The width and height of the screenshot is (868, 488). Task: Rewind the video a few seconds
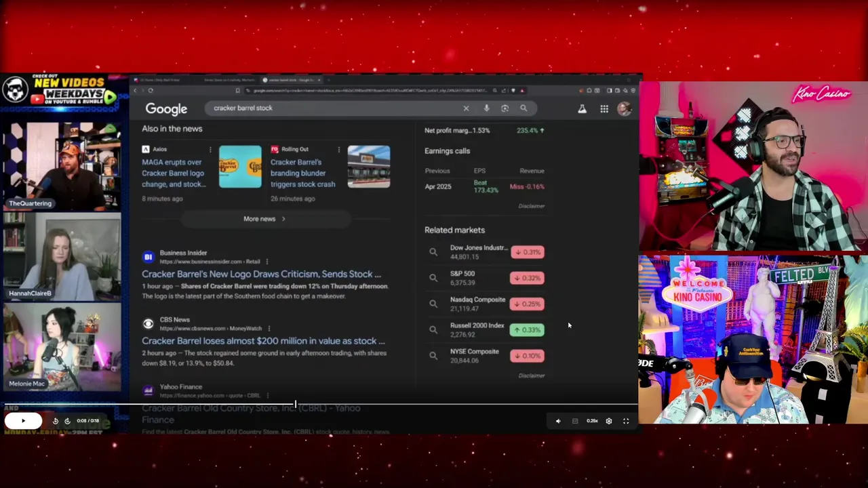coord(56,421)
